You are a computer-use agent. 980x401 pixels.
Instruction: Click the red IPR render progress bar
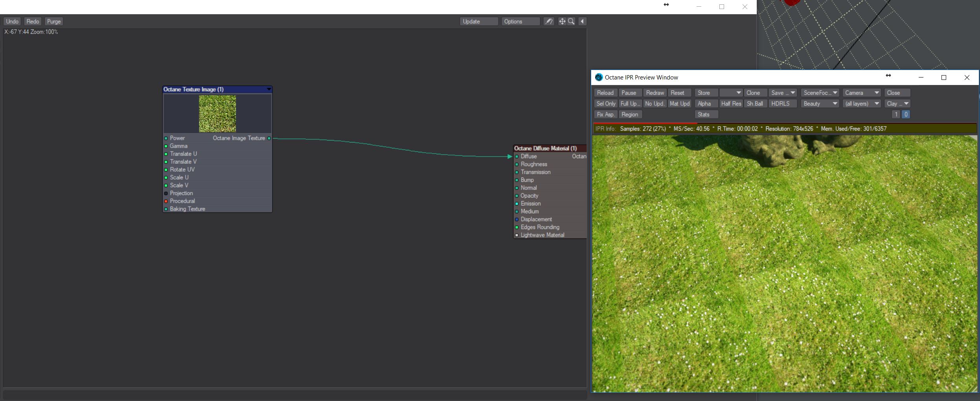[x=645, y=123]
